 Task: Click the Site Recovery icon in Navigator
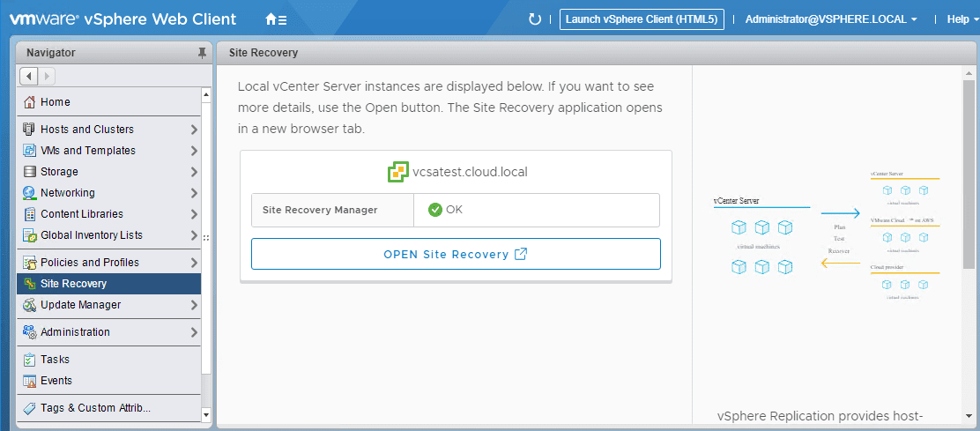(x=29, y=284)
